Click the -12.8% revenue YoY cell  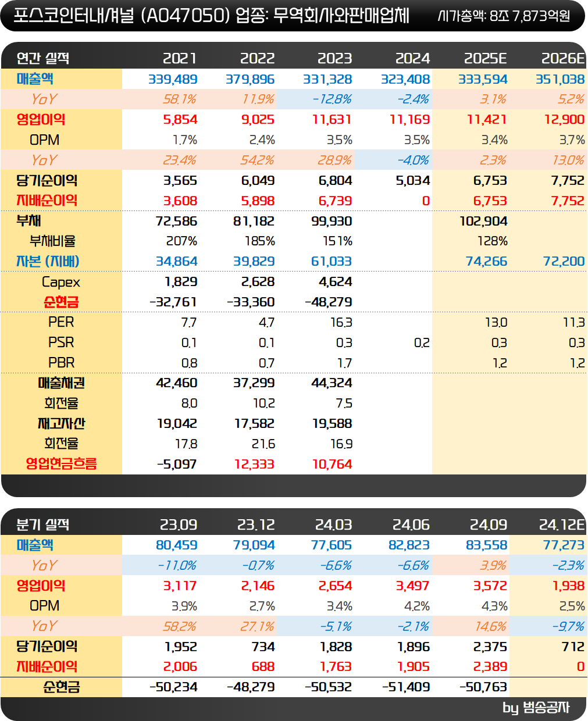(x=332, y=99)
